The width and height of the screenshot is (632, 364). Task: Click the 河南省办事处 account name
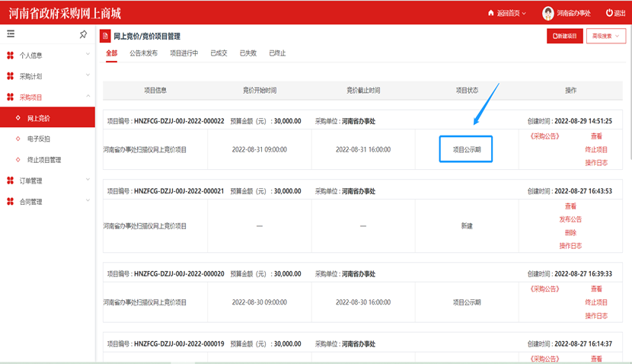(x=574, y=13)
